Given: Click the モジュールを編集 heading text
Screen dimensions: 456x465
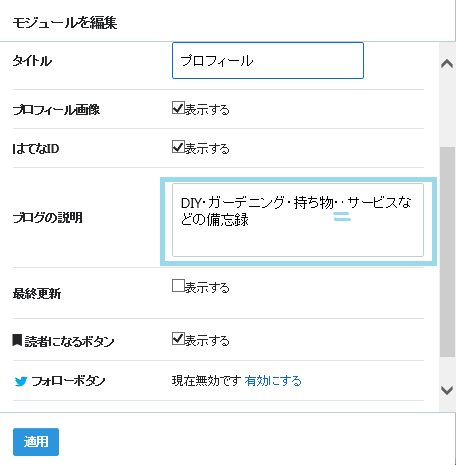Looking at the screenshot, I should (x=65, y=23).
